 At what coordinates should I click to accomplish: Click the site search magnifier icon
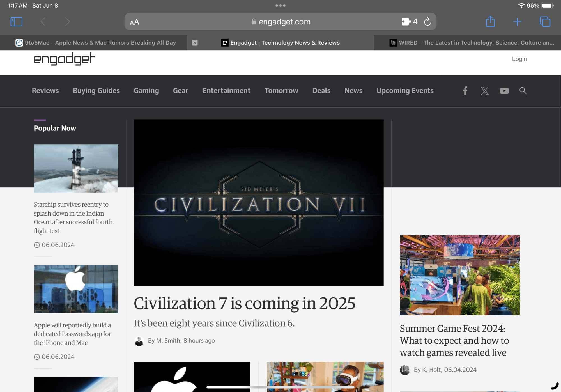coord(523,91)
